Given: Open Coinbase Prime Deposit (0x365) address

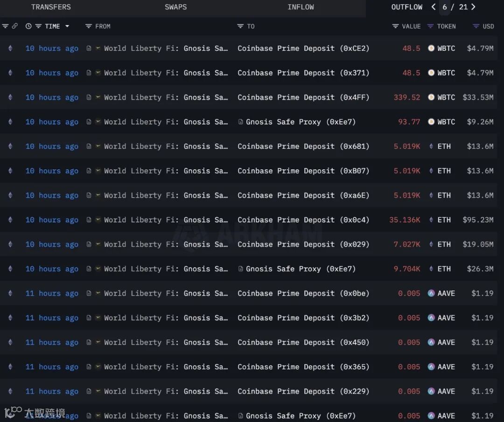Looking at the screenshot, I should point(303,367).
